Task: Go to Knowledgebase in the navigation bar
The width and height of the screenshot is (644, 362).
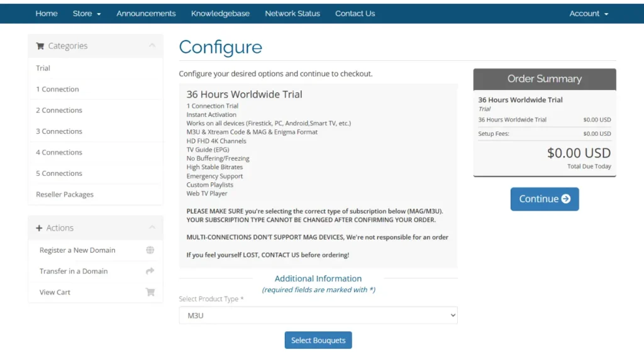Action: coord(220,14)
